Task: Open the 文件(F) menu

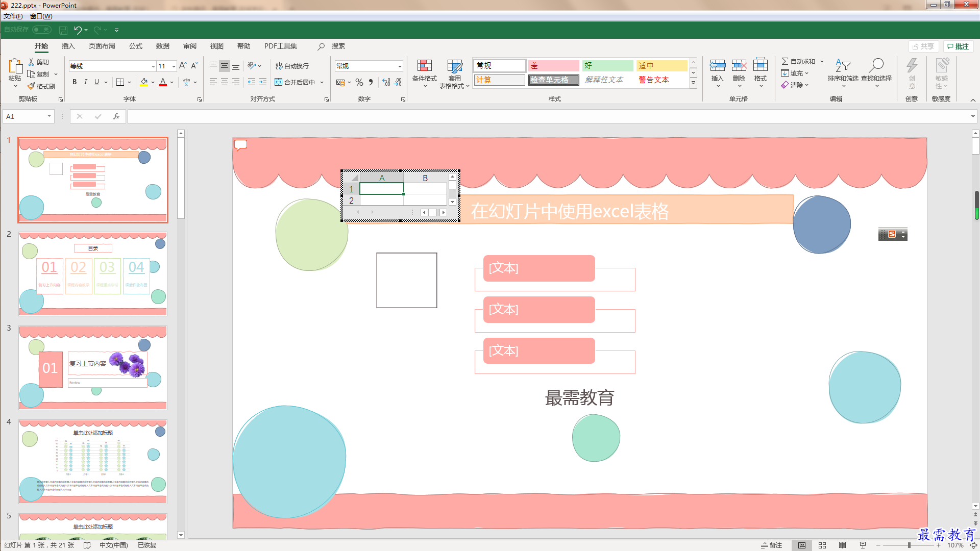Action: click(x=13, y=16)
